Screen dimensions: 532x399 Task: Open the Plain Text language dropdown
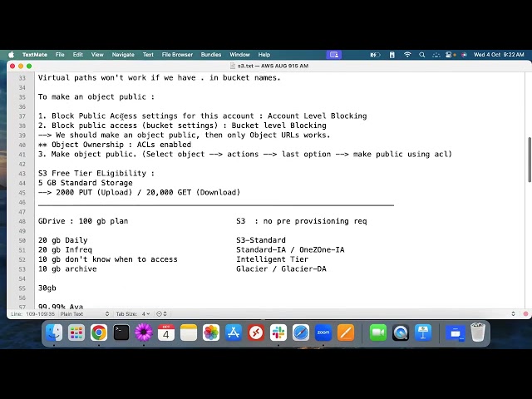[85, 314]
